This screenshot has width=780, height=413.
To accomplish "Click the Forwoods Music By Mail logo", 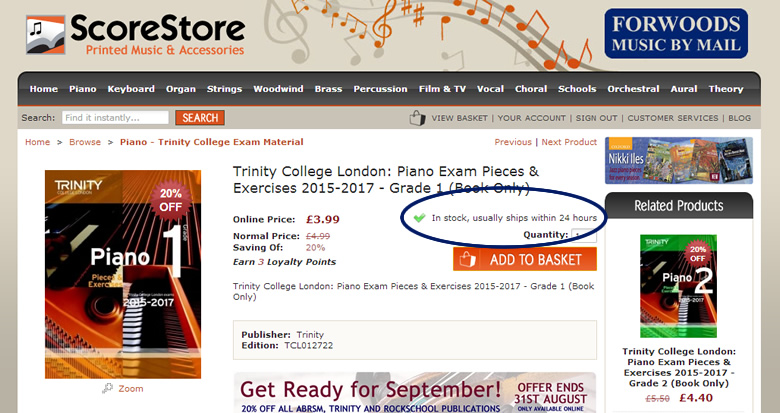I will pos(676,33).
